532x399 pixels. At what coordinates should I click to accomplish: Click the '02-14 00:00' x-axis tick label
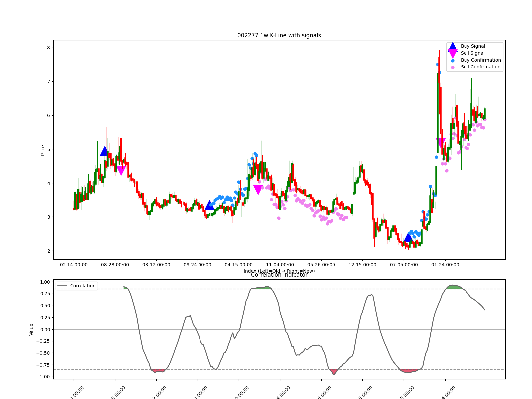coord(74,265)
